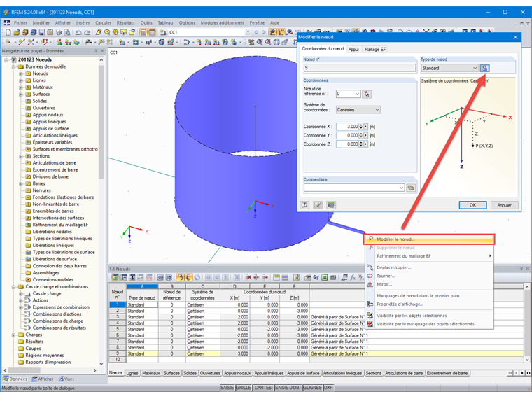The width and height of the screenshot is (532, 399).
Task: Click the Annuler button
Action: click(504, 205)
